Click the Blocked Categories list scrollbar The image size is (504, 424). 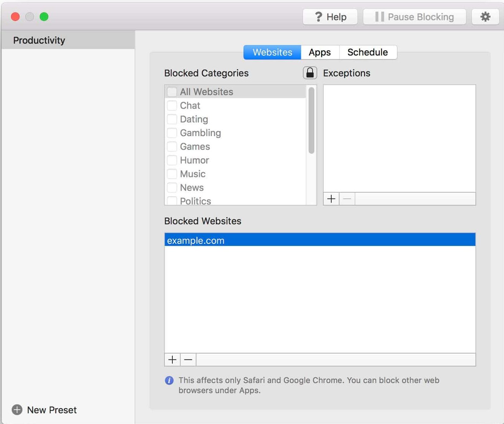tap(311, 120)
